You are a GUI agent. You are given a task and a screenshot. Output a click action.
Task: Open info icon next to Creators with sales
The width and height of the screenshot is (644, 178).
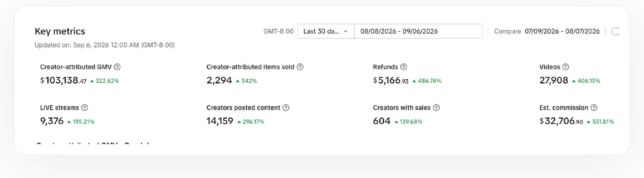tap(437, 108)
